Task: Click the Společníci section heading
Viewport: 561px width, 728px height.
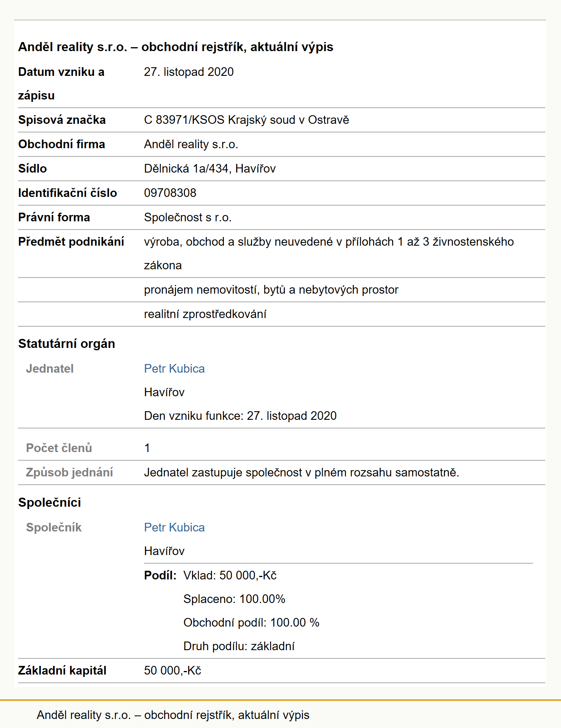Action: [50, 502]
